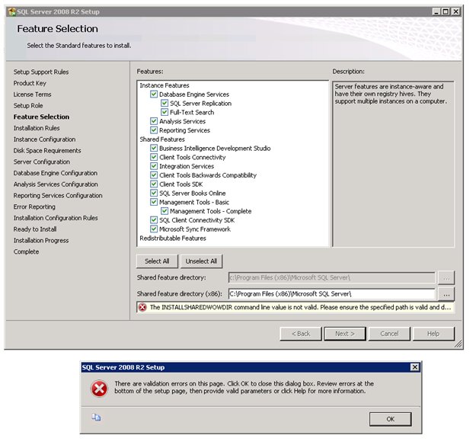Open Help from the setup wizard

click(433, 334)
